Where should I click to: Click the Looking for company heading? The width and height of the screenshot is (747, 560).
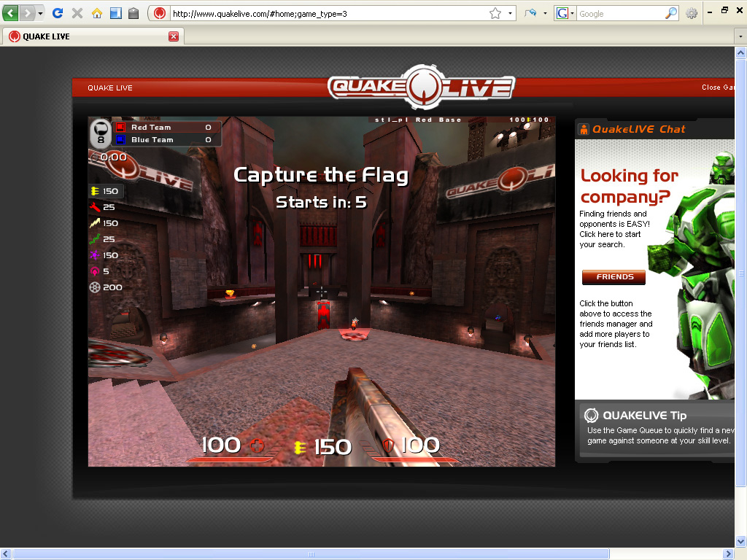pyautogui.click(x=629, y=186)
